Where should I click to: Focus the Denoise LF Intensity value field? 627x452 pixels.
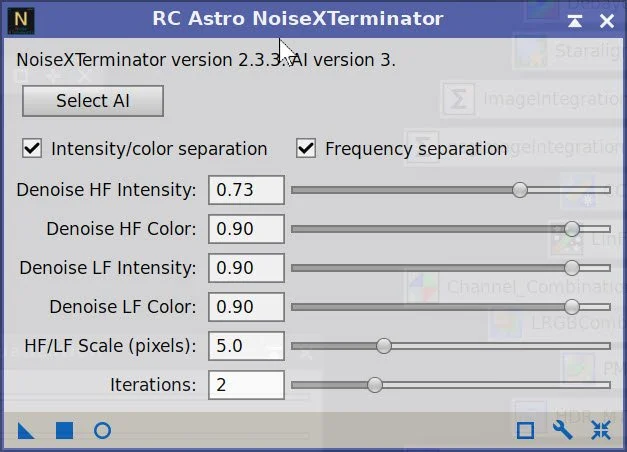(x=246, y=268)
